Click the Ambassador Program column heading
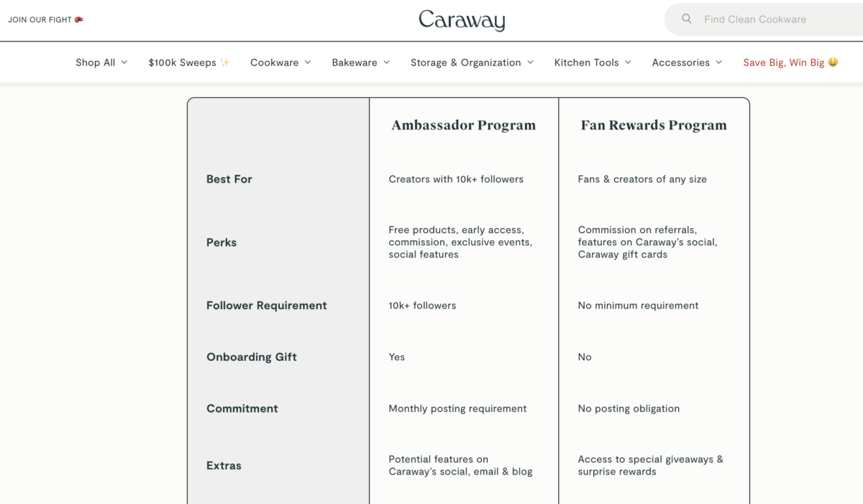This screenshot has height=504, width=863. point(464,125)
